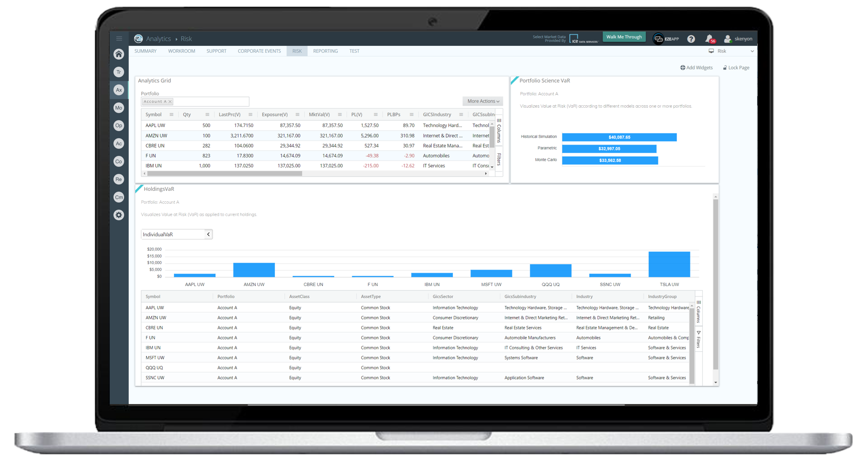The image size is (868, 455).
Task: Open the Qty column menu icon
Action: [207, 115]
